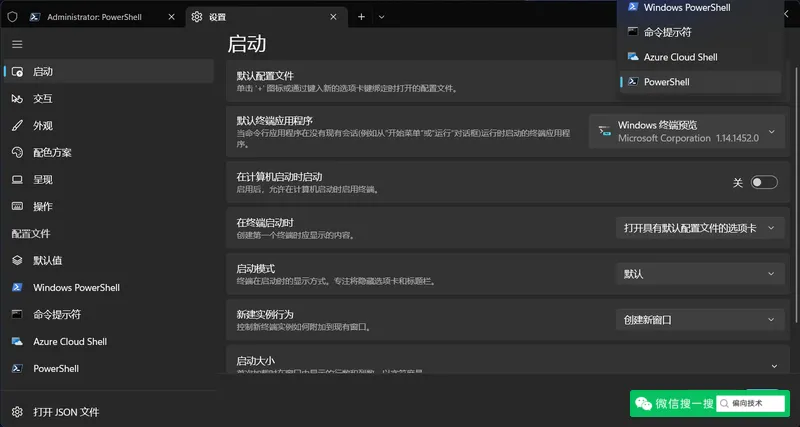The width and height of the screenshot is (800, 427).
Task: Open the 交互 settings page
Action: coord(108,98)
